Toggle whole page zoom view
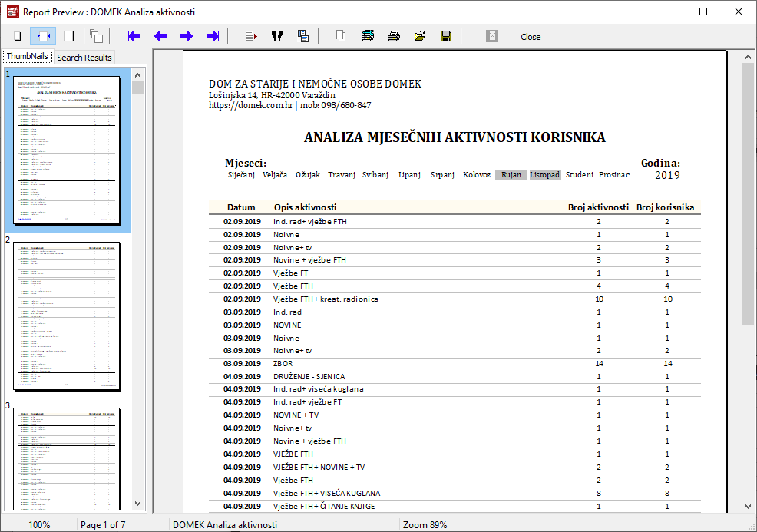This screenshot has height=532, width=757. pos(17,36)
